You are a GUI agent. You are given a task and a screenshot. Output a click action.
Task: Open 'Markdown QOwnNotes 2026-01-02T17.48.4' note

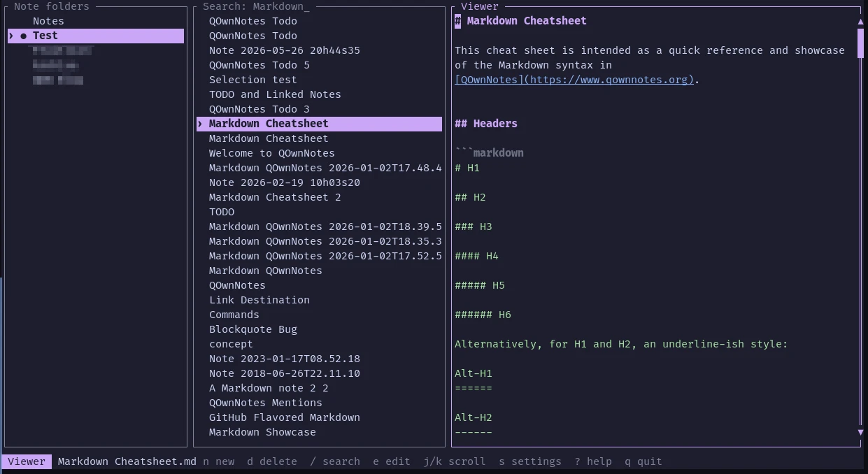pyautogui.click(x=325, y=168)
